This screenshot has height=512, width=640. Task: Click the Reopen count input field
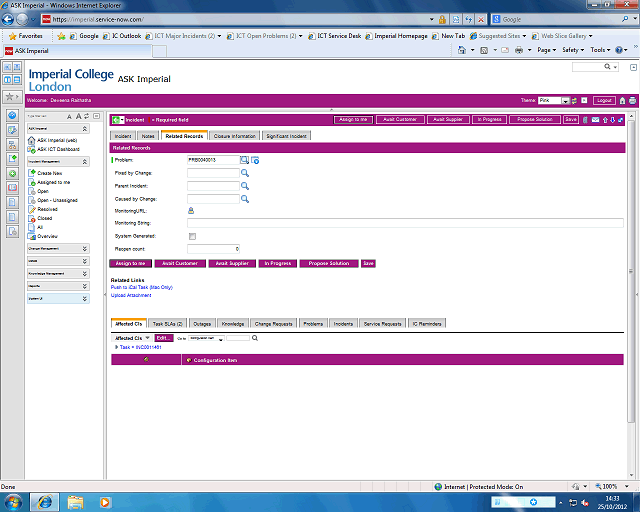pos(213,248)
